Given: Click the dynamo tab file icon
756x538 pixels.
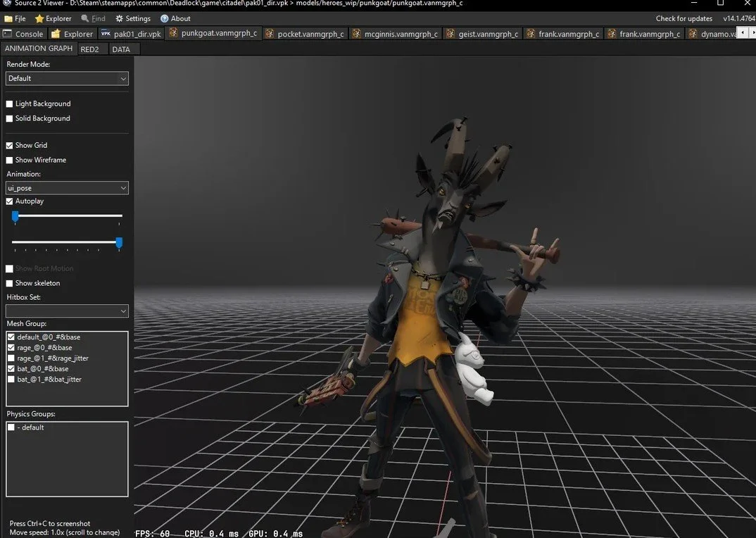Looking at the screenshot, I should (693, 34).
